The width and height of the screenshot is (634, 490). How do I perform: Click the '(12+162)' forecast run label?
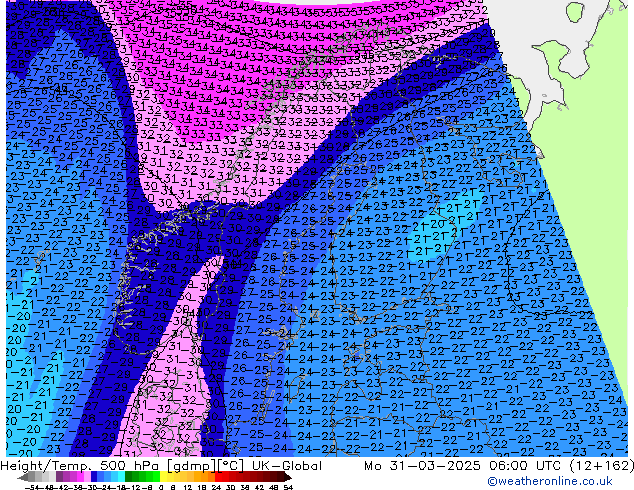coord(601,466)
